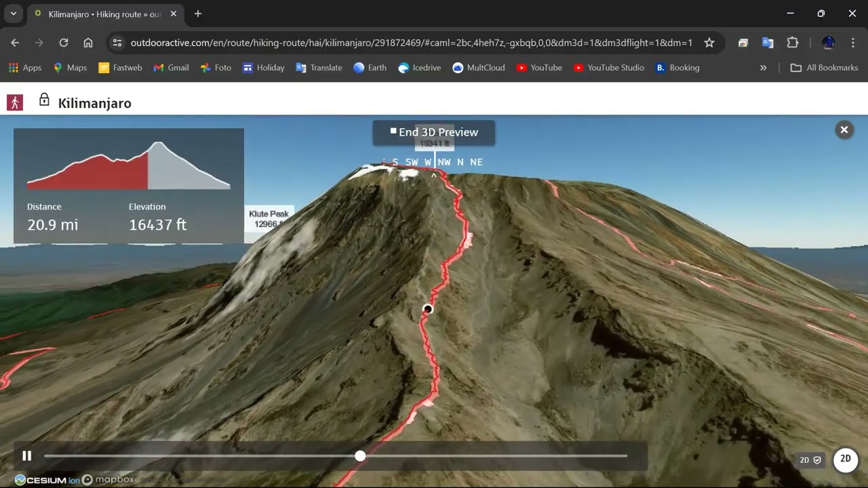The image size is (868, 488).
Task: Open Earth bookmark
Action: (370, 68)
